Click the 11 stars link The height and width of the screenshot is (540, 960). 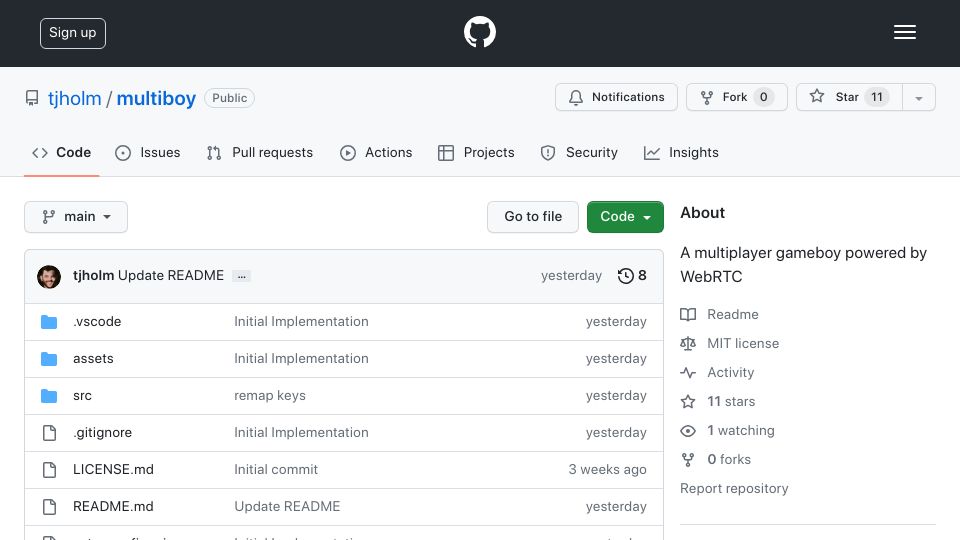[x=731, y=402]
